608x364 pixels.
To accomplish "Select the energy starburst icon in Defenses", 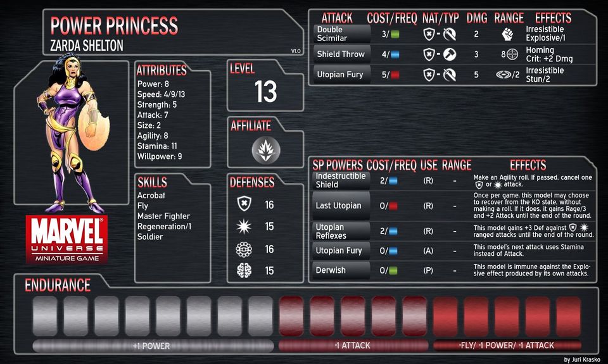I will tap(244, 227).
